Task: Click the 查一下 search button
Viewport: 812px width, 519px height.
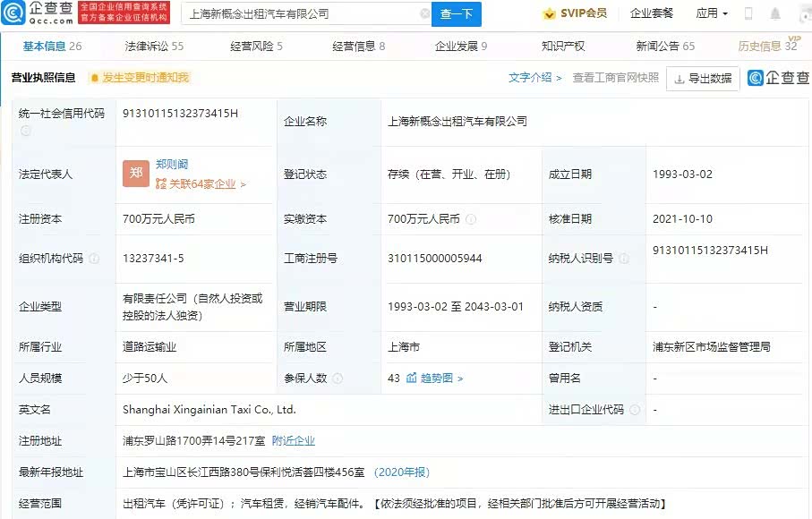Action: tap(457, 14)
